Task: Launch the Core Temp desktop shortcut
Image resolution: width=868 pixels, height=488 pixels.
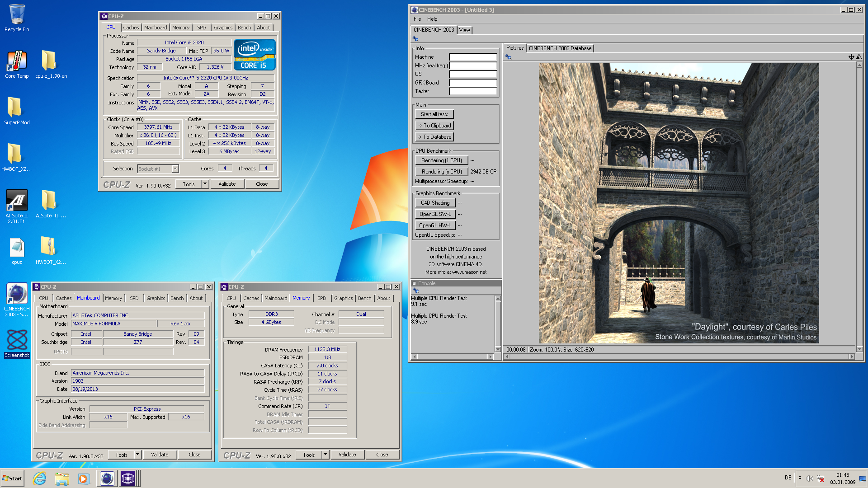Action: 17,64
